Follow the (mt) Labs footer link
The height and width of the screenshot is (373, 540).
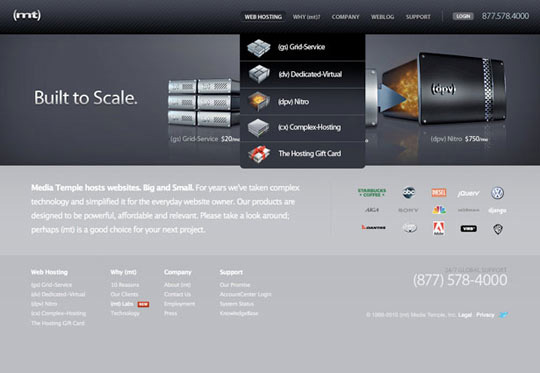[x=122, y=304]
